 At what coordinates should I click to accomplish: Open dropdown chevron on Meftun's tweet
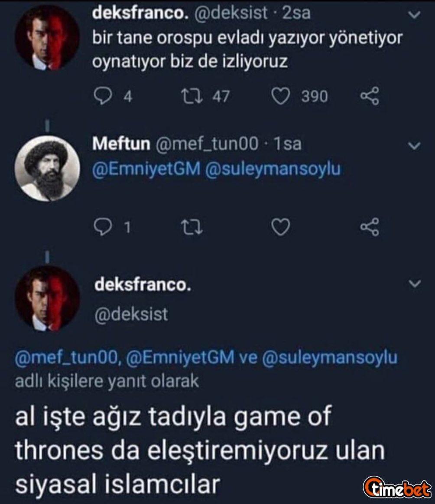(415, 147)
